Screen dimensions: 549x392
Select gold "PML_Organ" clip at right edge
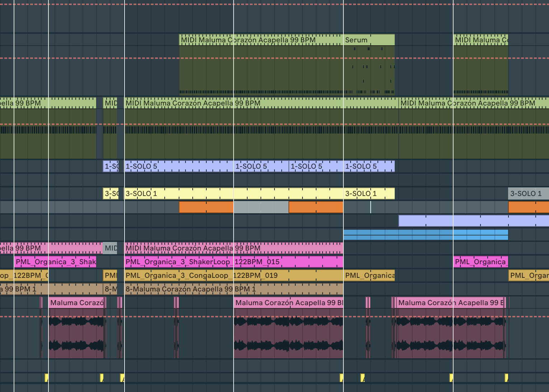click(529, 275)
